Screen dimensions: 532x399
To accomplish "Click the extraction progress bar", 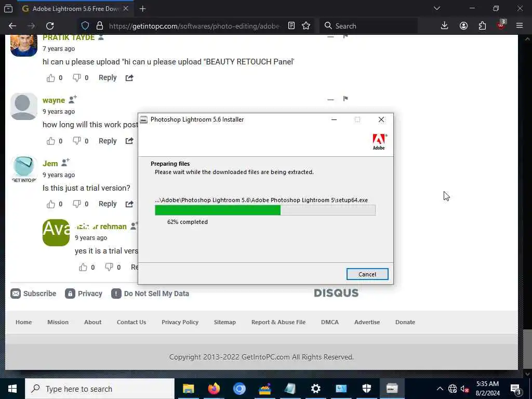I will click(265, 210).
